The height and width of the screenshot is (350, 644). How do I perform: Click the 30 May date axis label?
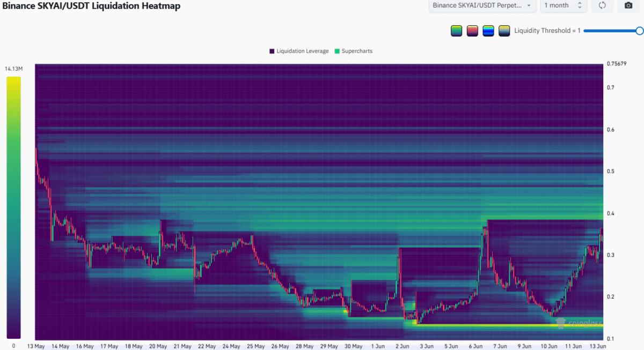click(x=353, y=346)
